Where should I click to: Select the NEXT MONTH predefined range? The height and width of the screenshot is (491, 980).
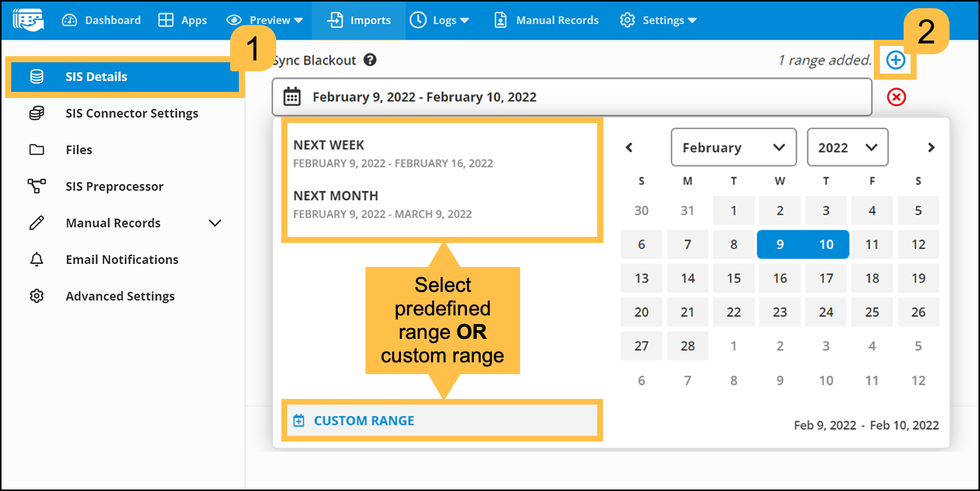(x=382, y=204)
